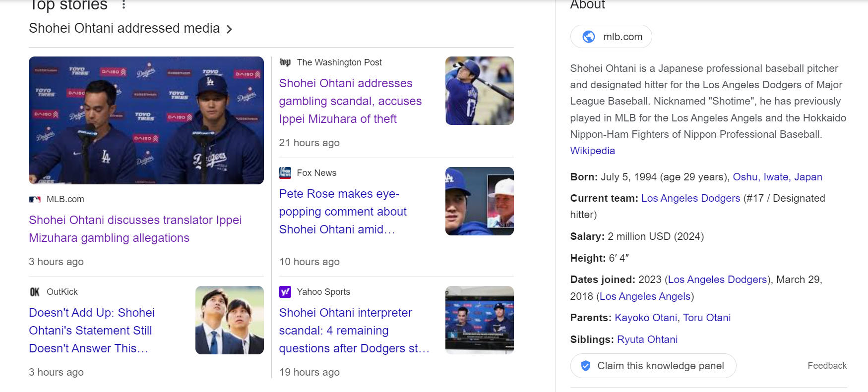The image size is (868, 392).
Task: Open Toru Otani parent link
Action: tap(707, 318)
